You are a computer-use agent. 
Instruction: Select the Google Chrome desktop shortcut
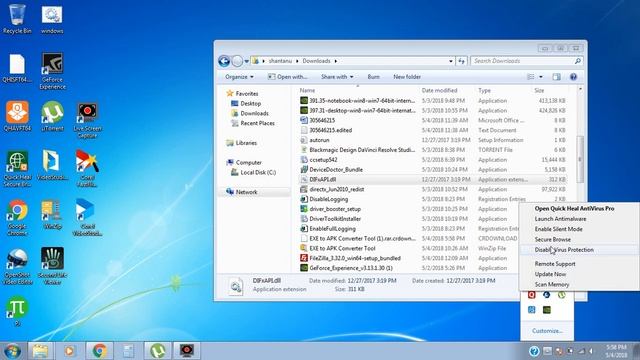point(17,218)
